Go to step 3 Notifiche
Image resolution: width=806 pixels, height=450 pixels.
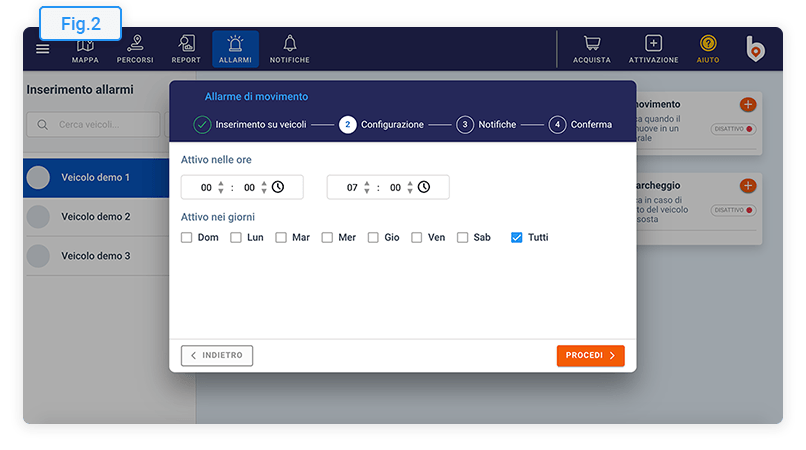click(x=465, y=125)
